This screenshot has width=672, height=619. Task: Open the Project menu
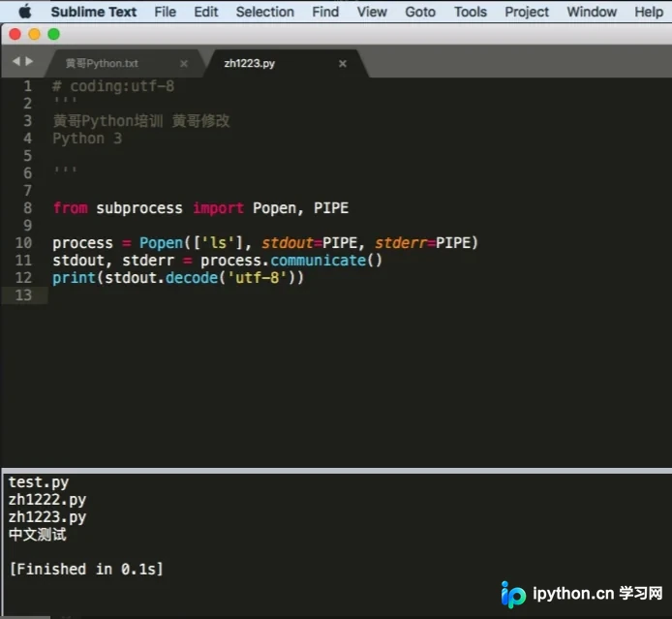527,12
